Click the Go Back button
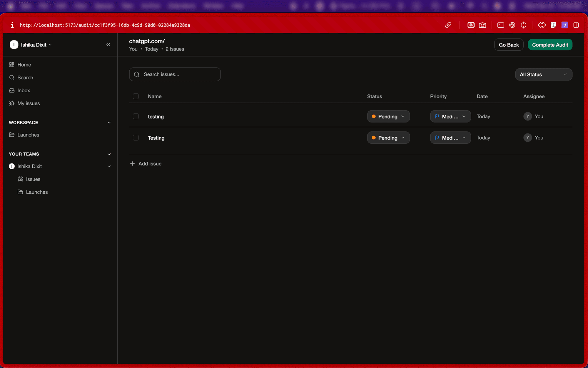This screenshot has height=368, width=588. click(509, 45)
